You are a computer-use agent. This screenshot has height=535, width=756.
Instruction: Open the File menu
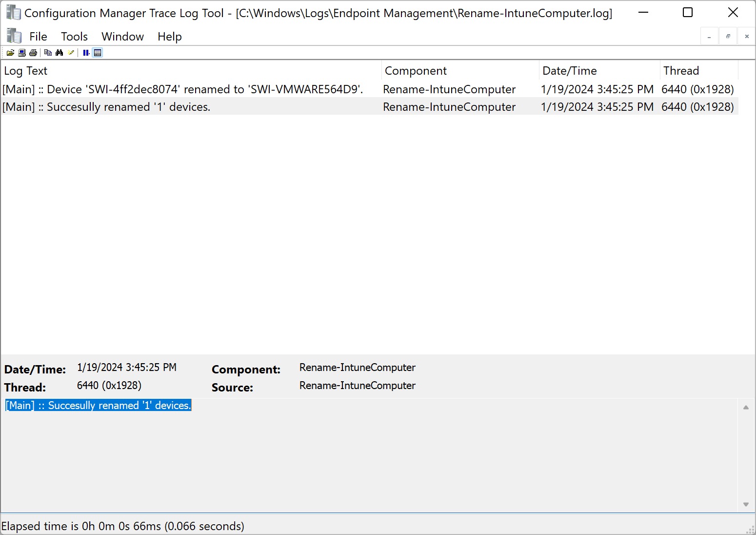click(x=38, y=36)
